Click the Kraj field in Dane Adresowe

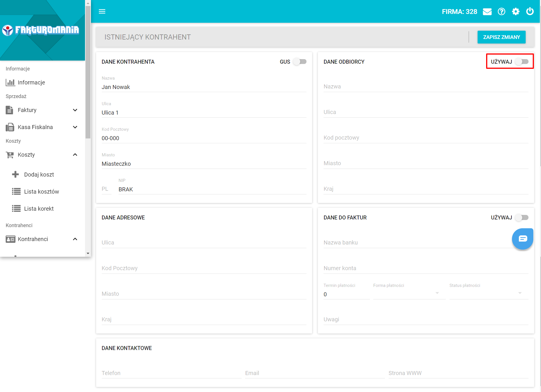pyautogui.click(x=204, y=320)
